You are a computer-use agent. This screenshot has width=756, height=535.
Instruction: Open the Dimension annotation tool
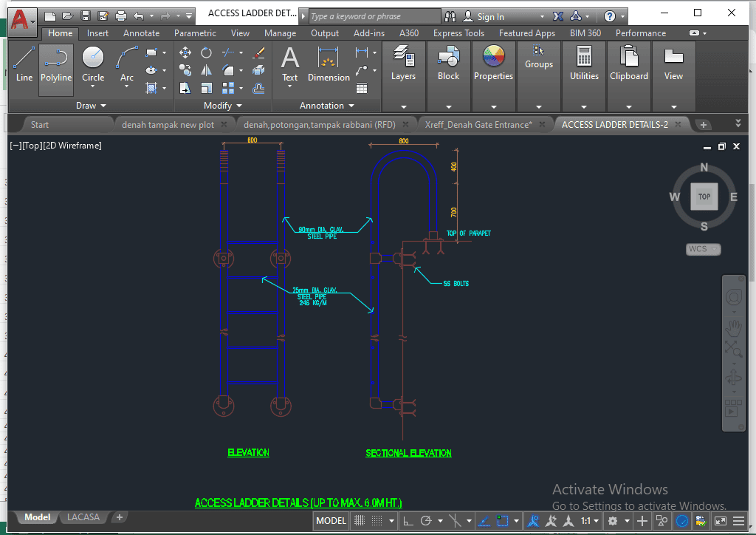[329, 64]
